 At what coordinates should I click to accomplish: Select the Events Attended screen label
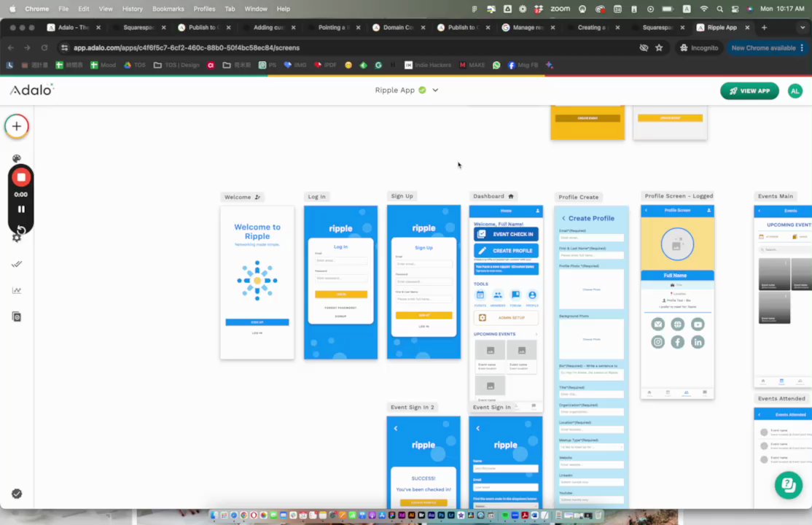pyautogui.click(x=781, y=399)
